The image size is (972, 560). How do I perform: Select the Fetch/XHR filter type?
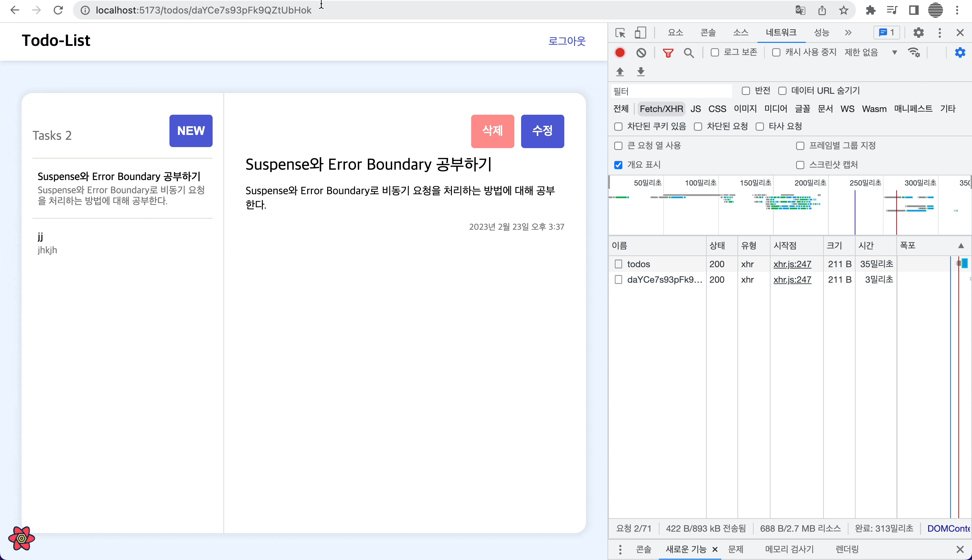tap(661, 109)
